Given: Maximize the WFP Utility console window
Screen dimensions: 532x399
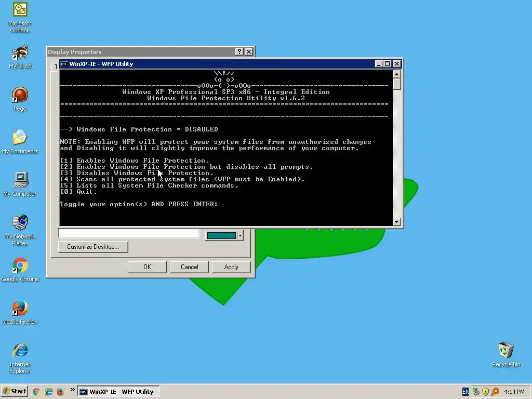Looking at the screenshot, I should (x=387, y=64).
